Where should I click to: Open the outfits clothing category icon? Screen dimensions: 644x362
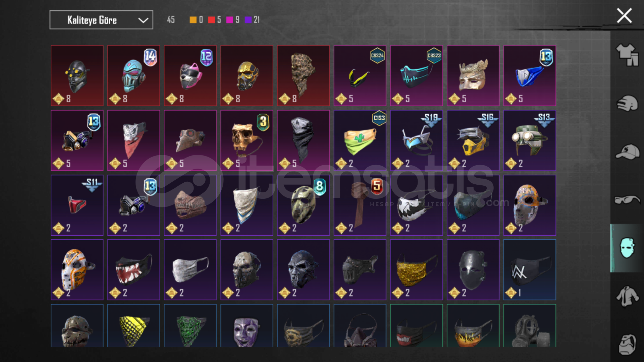click(x=627, y=55)
